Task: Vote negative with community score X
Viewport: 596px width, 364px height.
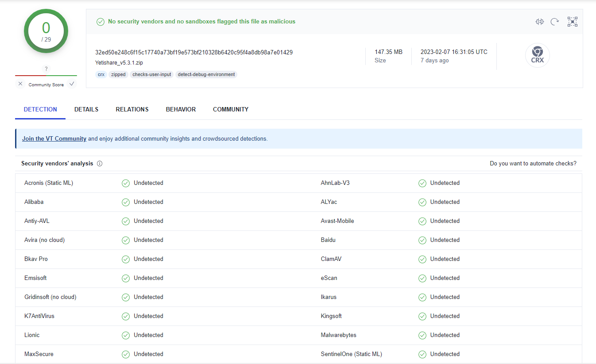Action: [20, 84]
